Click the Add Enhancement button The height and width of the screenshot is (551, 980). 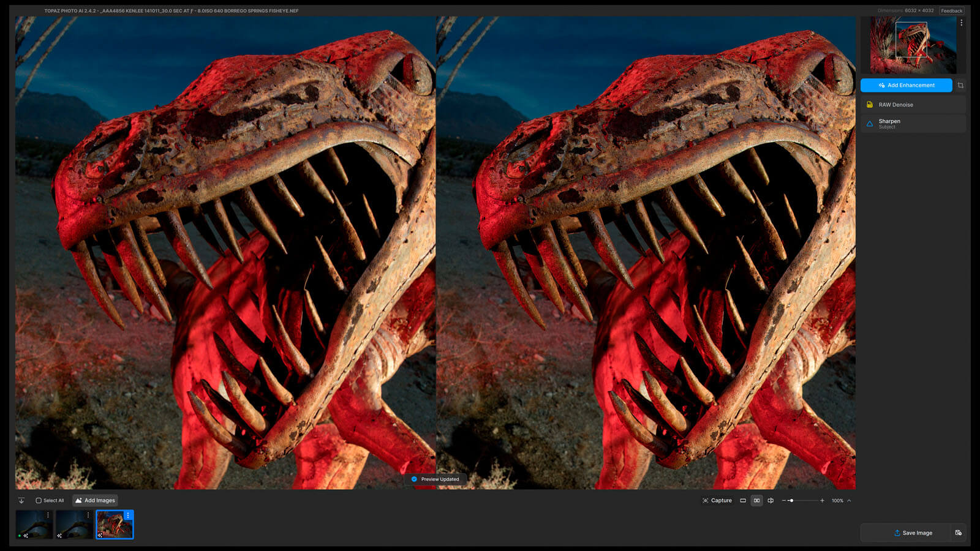[x=906, y=85]
